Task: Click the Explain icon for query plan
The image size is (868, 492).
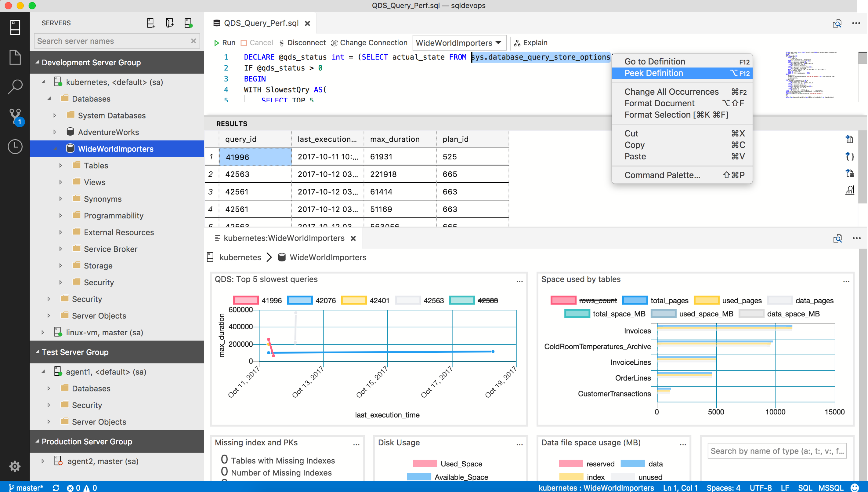Action: click(530, 42)
